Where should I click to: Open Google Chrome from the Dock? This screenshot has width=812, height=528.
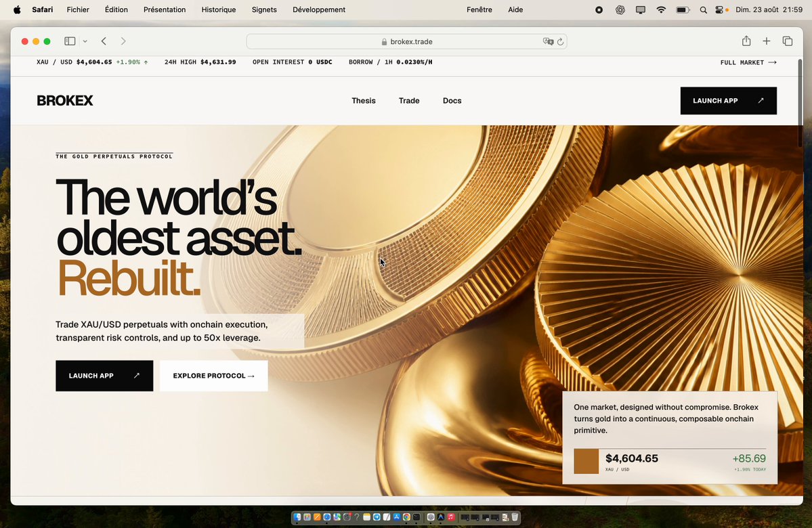406,517
